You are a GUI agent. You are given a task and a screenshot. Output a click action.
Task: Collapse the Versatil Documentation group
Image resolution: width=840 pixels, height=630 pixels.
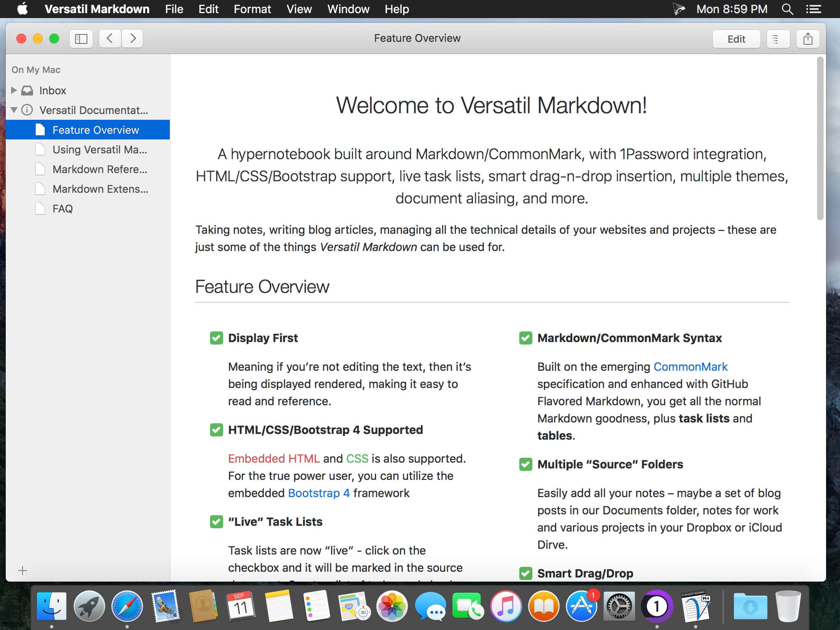14,110
